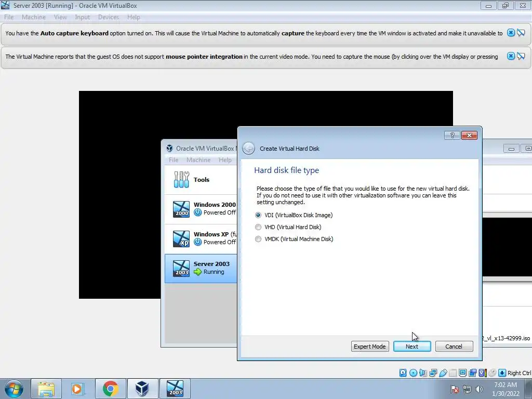The height and width of the screenshot is (399, 532).
Task: Suppress the mouse pointer integration message permanently
Action: click(x=521, y=56)
